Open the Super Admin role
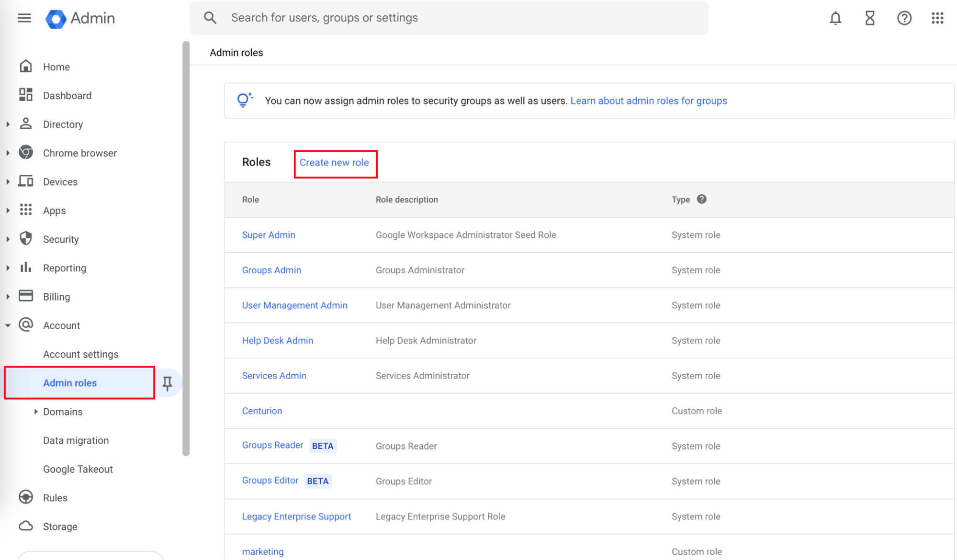 (268, 235)
